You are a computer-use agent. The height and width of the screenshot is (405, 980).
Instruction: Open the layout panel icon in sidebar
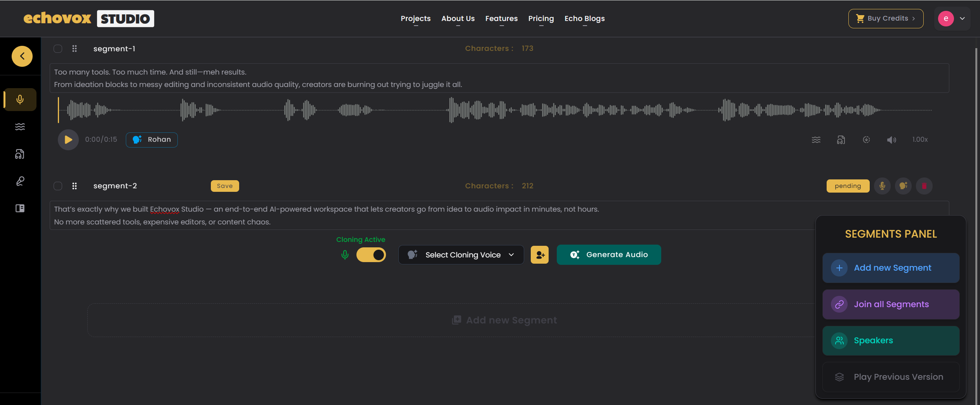[20, 209]
